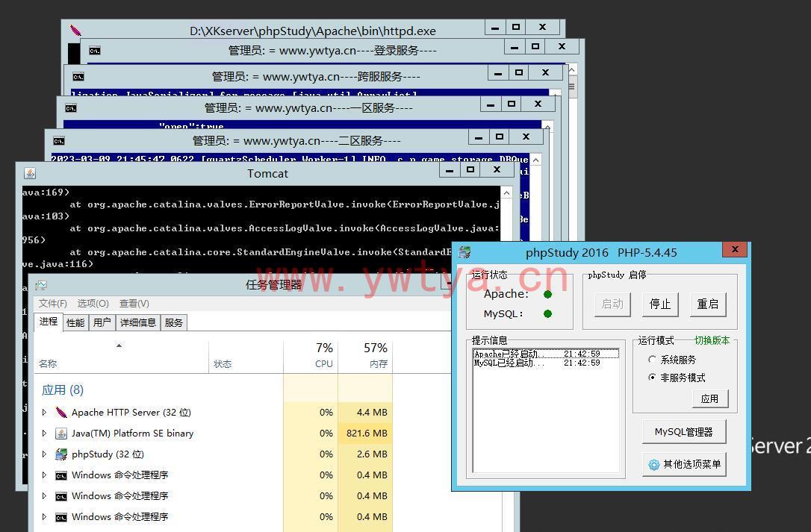Expand the phpStudy (32 位) process row
This screenshot has height=532, width=811.
click(45, 454)
